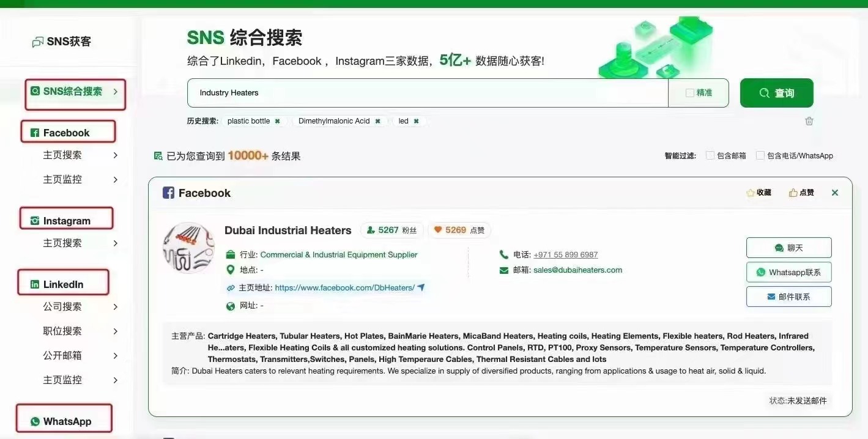Click the Commercial & Industrial Equipment Supplier link
The image size is (868, 439).
(x=339, y=254)
